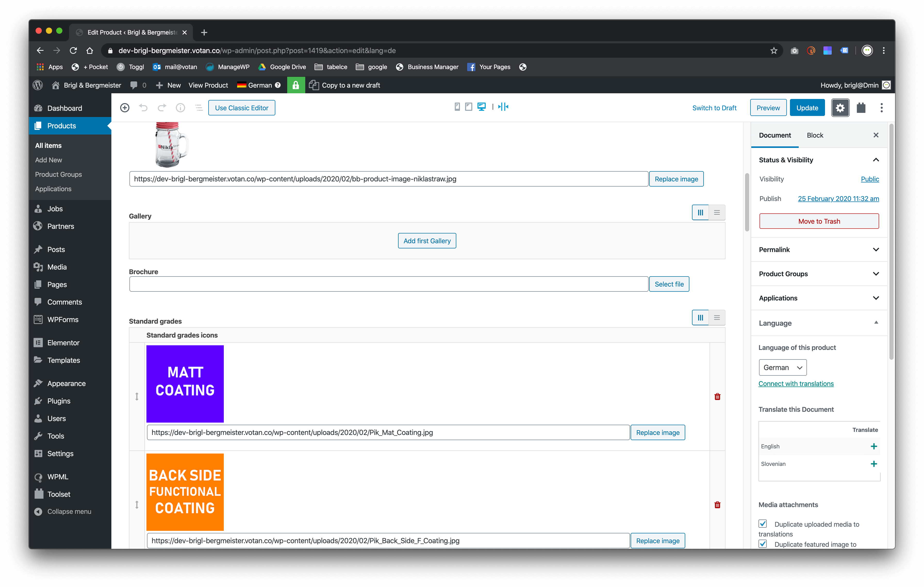Toggle the settings gear sidebar button
The width and height of the screenshot is (924, 587).
pos(840,108)
